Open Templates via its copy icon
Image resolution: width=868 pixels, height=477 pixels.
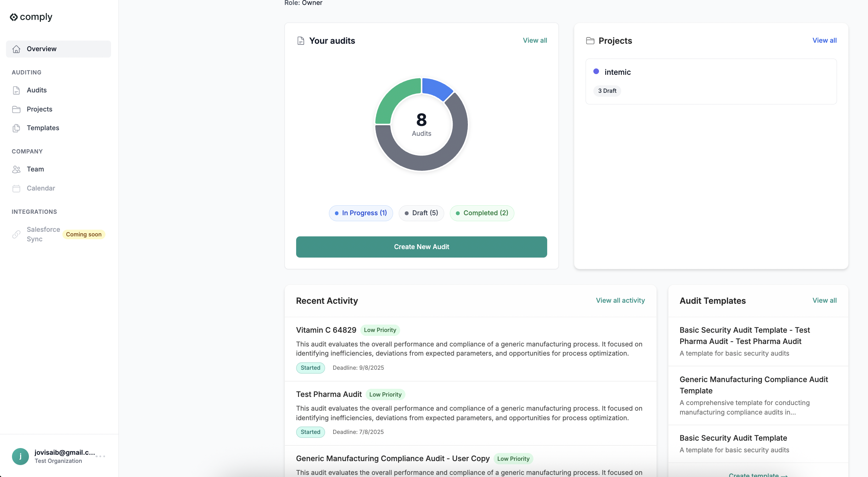[x=17, y=128]
